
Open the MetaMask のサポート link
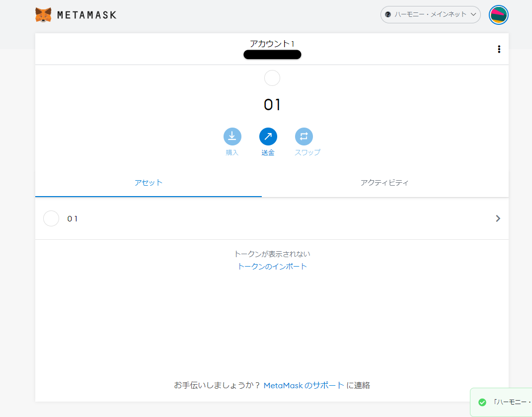point(304,385)
